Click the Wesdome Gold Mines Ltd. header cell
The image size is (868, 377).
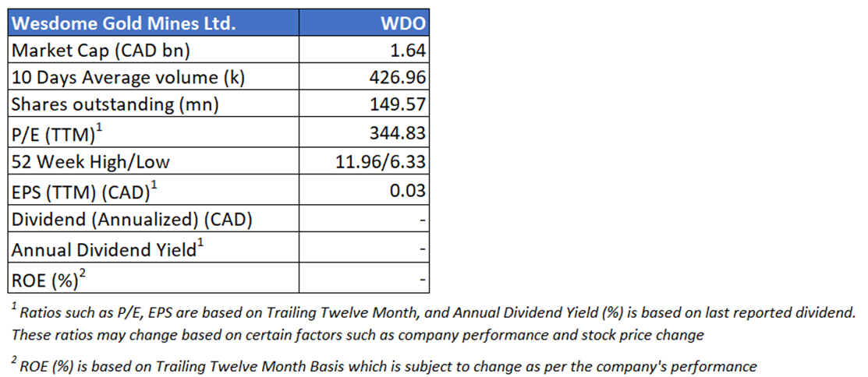pos(122,23)
